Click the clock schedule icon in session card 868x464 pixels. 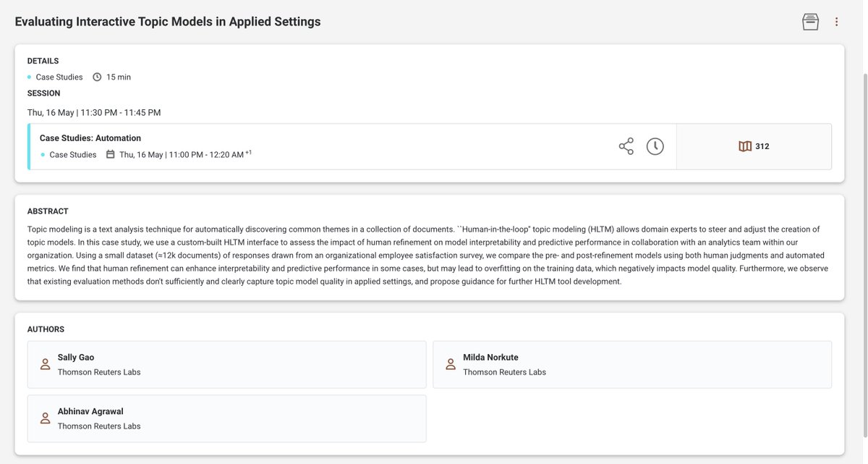pyautogui.click(x=655, y=146)
